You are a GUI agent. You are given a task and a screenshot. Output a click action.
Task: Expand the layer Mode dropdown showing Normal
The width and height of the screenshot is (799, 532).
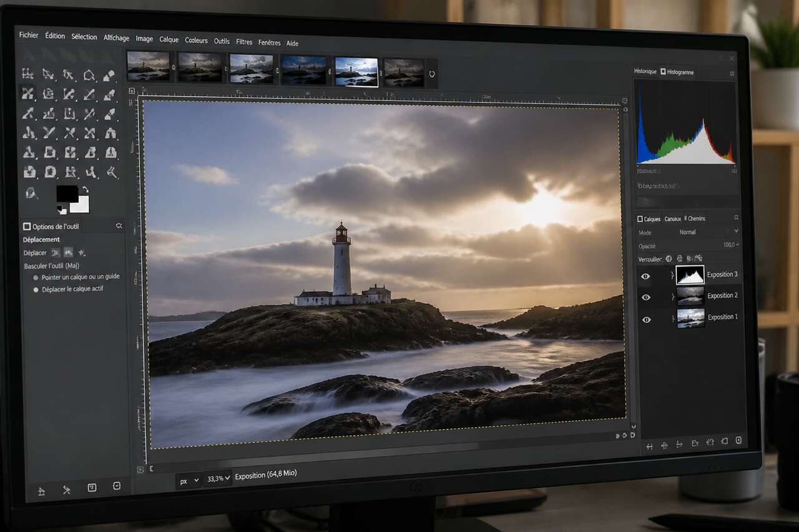(689, 232)
